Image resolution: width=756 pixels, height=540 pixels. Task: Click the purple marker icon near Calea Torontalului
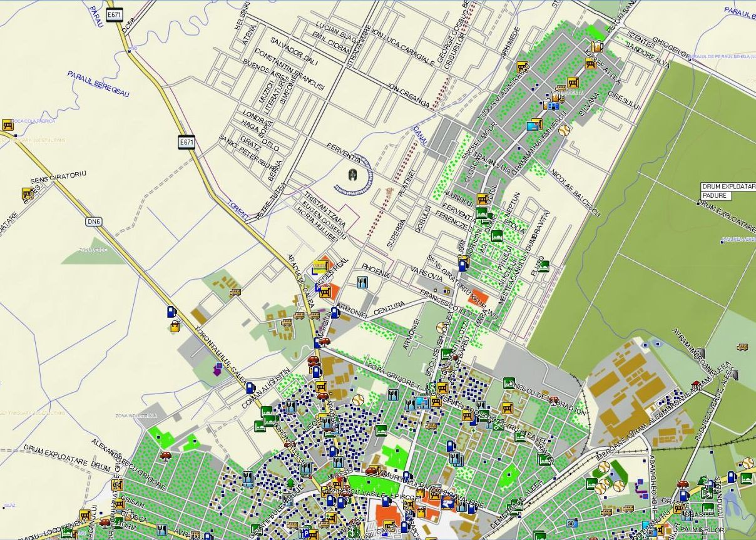point(217,370)
